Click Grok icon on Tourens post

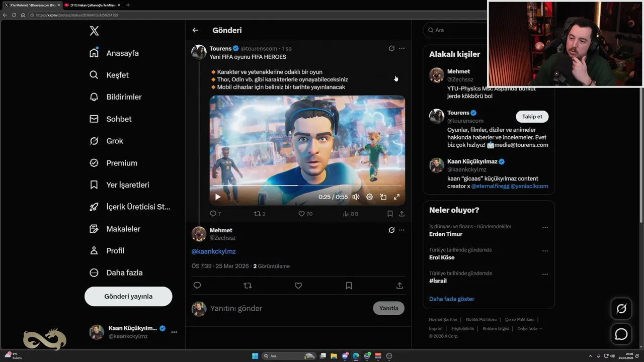point(391,48)
